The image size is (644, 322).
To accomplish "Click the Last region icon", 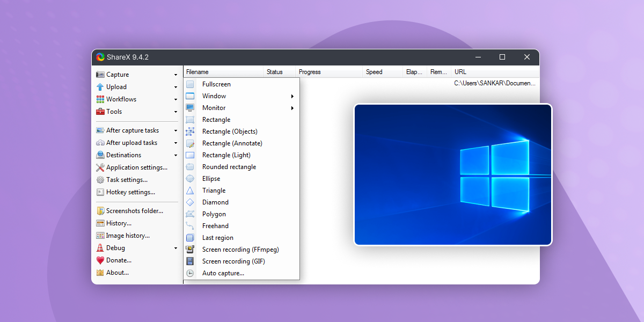I will click(x=190, y=238).
